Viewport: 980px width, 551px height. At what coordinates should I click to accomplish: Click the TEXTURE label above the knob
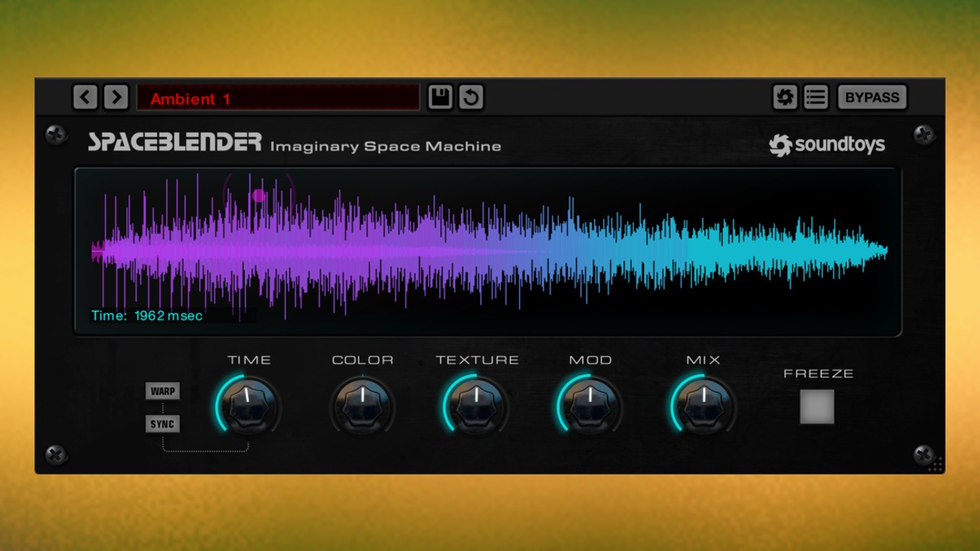click(x=477, y=360)
